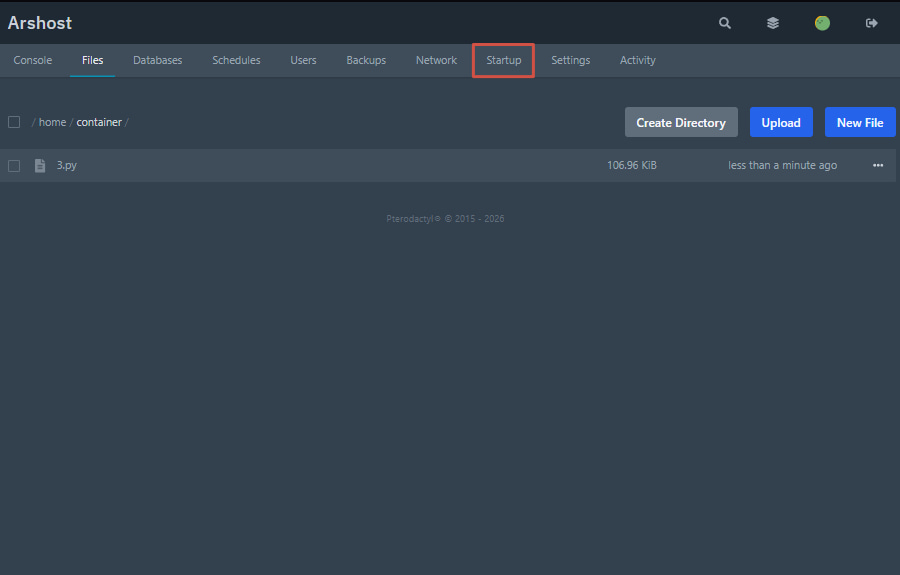Follow the Pterodactyl footer link
The width and height of the screenshot is (900, 575).
click(413, 219)
